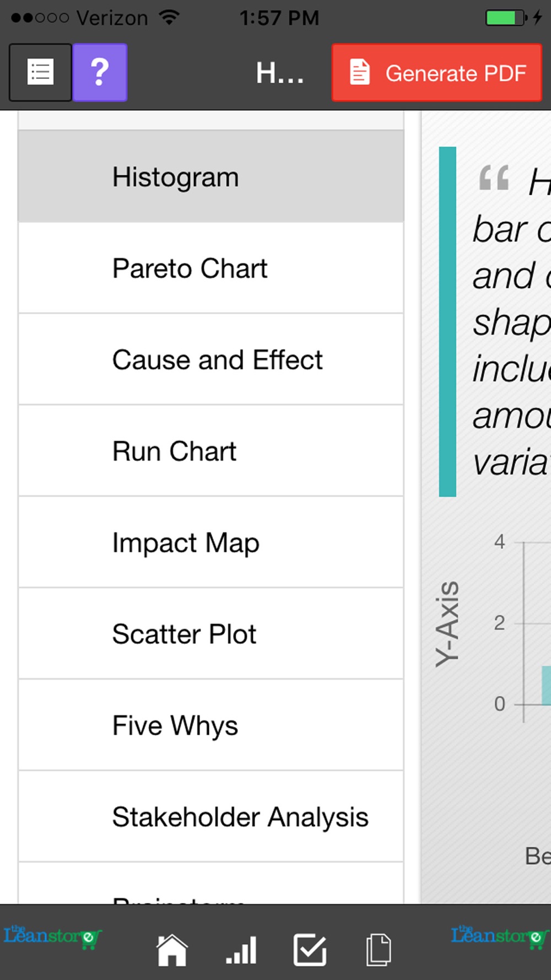
Task: Toggle the sidebar list menu icon
Action: pos(40,72)
